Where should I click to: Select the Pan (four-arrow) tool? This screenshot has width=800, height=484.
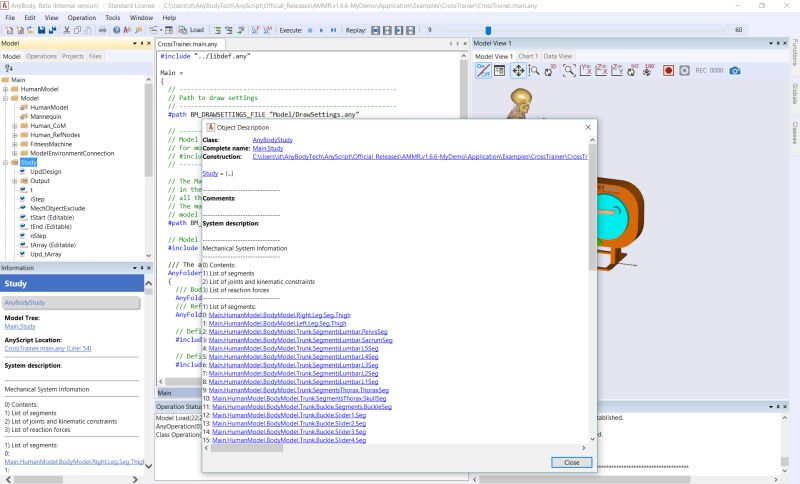pyautogui.click(x=518, y=70)
